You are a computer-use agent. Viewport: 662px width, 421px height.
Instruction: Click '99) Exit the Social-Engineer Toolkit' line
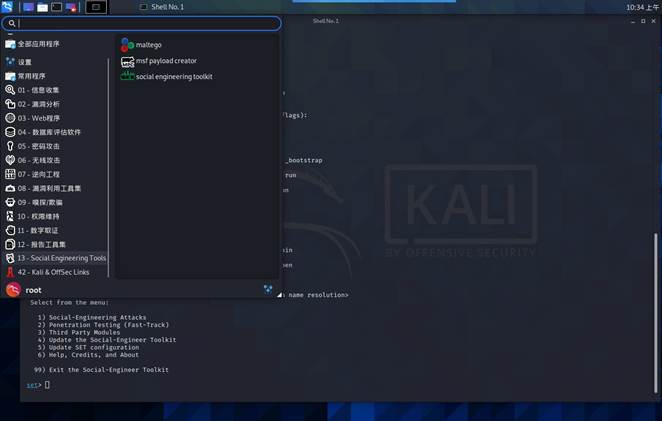pos(101,370)
